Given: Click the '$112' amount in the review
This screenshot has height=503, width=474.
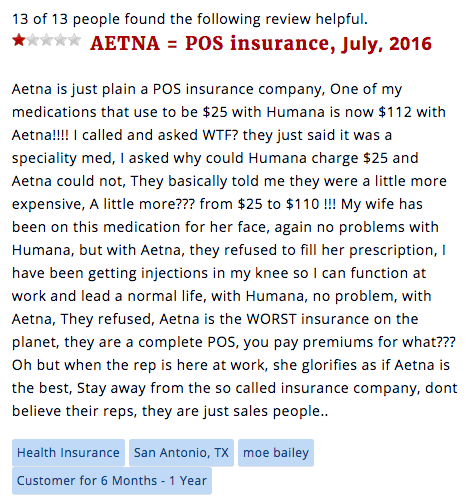Looking at the screenshot, I should coord(395,112).
